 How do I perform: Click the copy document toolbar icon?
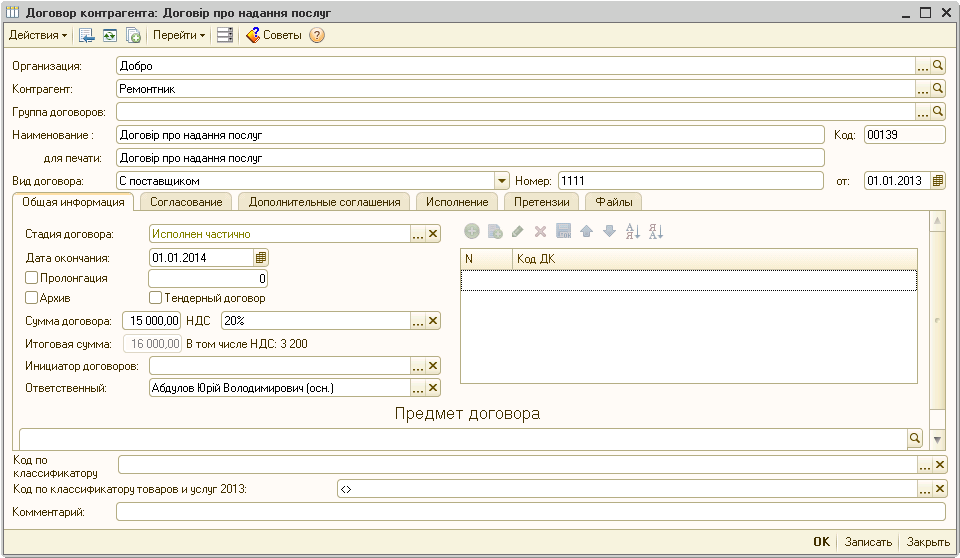coord(133,35)
